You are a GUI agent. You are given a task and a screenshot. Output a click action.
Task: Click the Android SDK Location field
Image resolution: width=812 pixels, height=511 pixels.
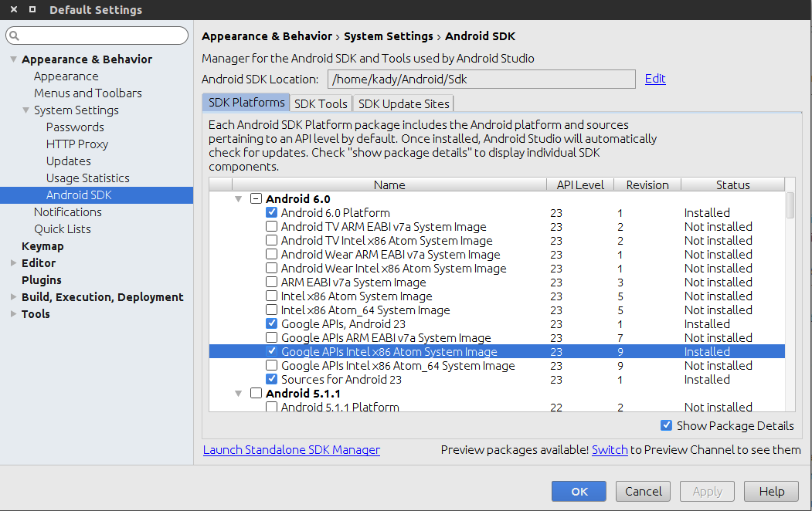[481, 80]
